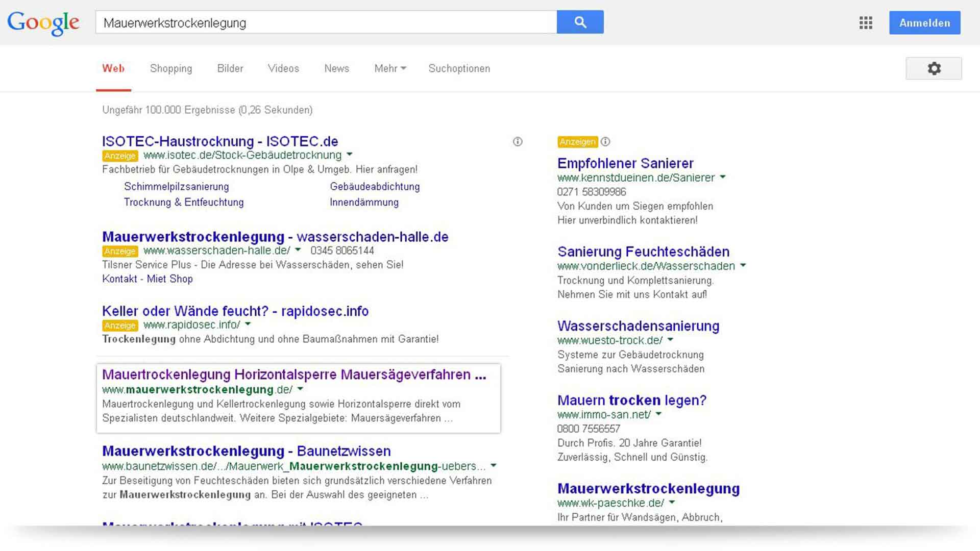Image resolution: width=980 pixels, height=551 pixels.
Task: Expand arrow next to vonderlieck.de URL
Action: (x=743, y=265)
